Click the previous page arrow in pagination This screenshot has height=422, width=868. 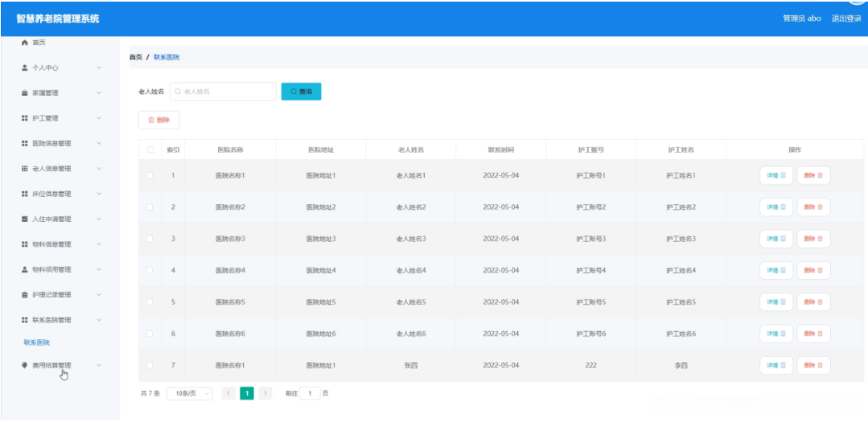[x=228, y=393]
